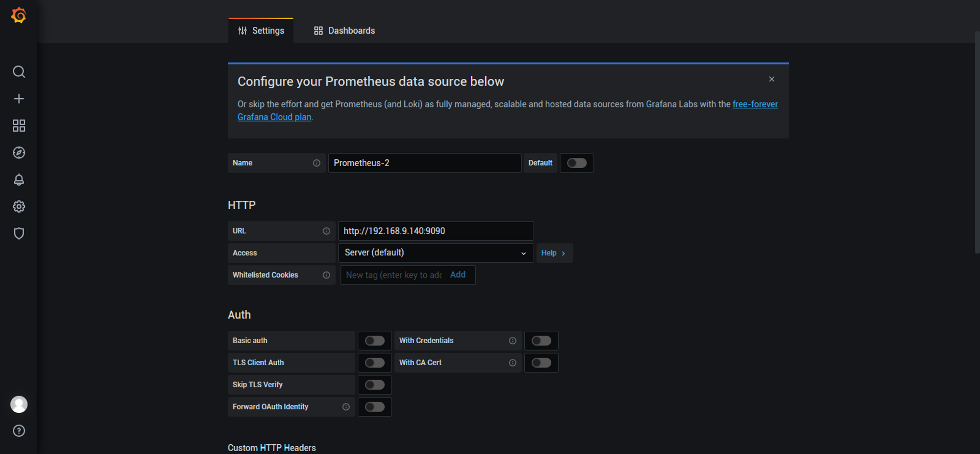Viewport: 980px width, 454px height.
Task: Click the Whitelisted Cookies info icon
Action: 326,275
